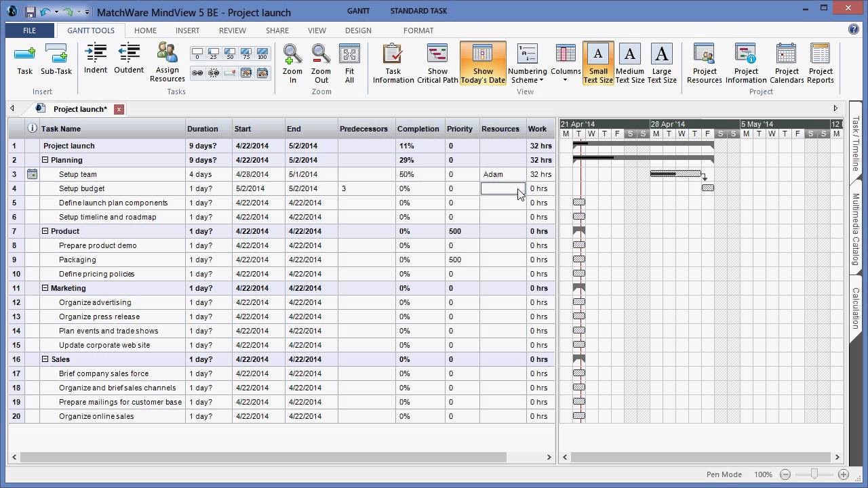The height and width of the screenshot is (488, 868).
Task: Click the link tasks chain icon
Action: (x=197, y=73)
